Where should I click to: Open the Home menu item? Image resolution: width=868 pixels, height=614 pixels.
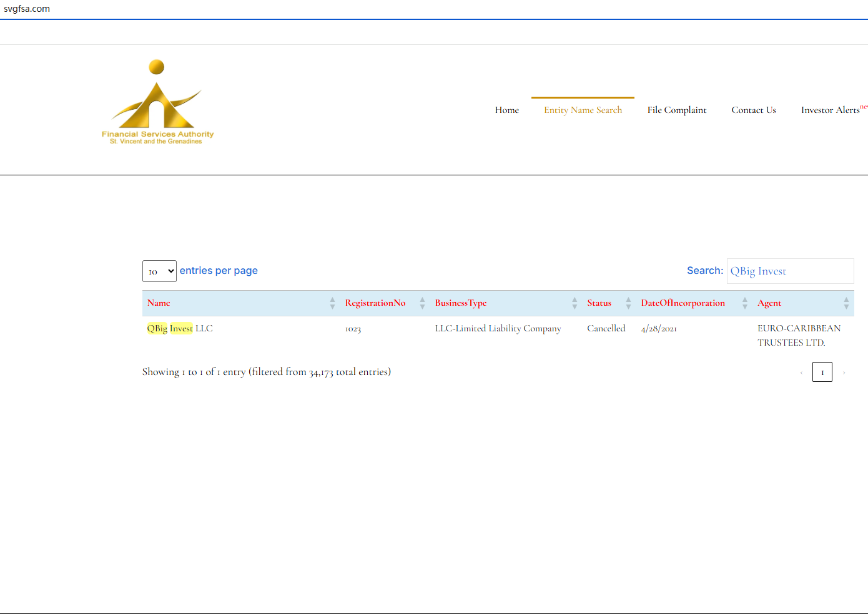[506, 110]
